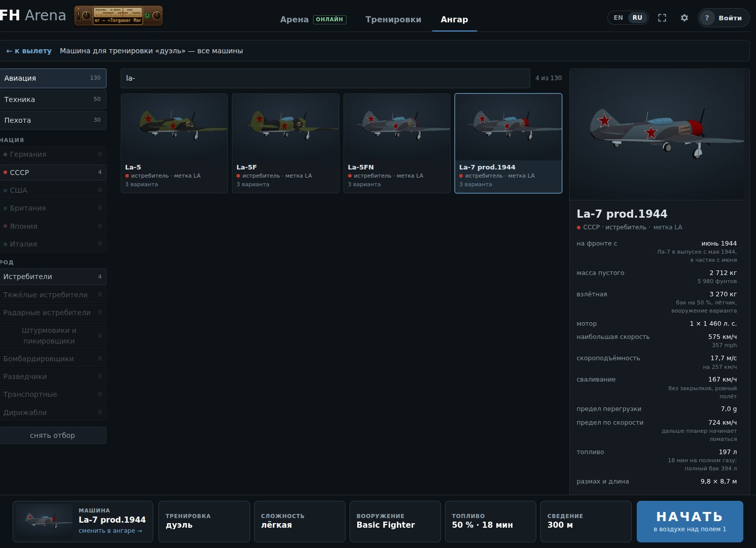
Task: Open the Сложность лёгкая selector
Action: pos(299,522)
